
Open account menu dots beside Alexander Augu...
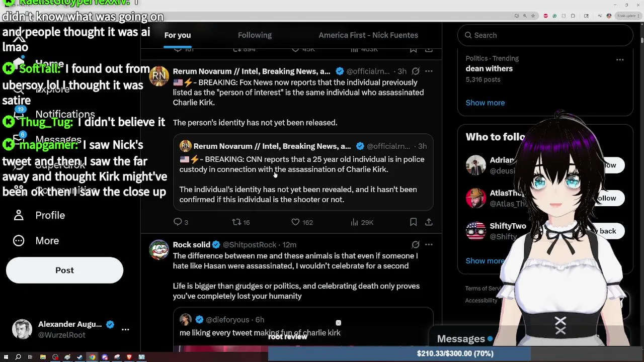(x=125, y=330)
